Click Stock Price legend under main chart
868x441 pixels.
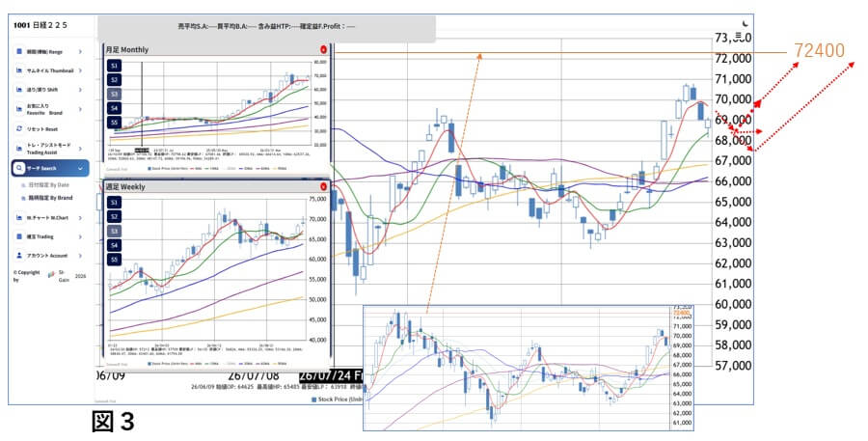pyautogui.click(x=338, y=399)
